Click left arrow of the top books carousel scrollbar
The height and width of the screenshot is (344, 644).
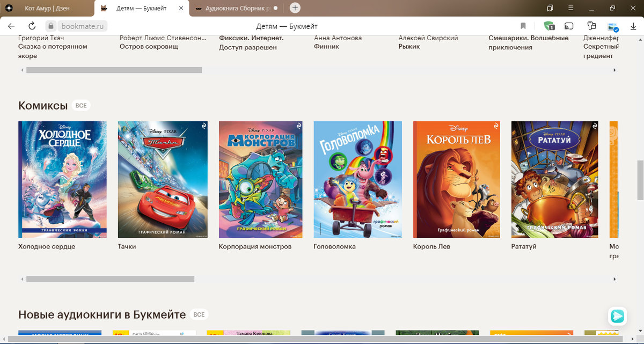coord(22,70)
